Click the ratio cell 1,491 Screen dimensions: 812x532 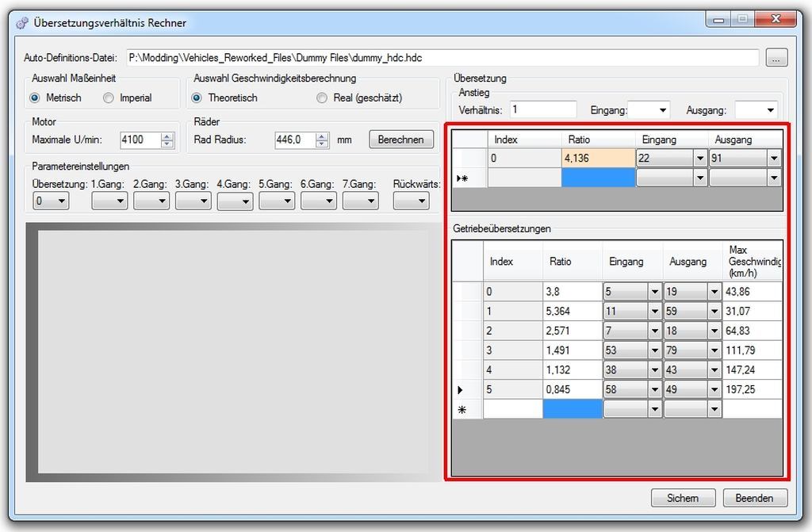573,350
